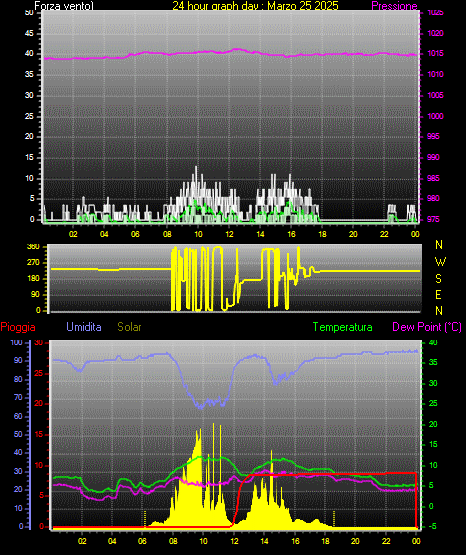Click the W compass direction label

click(x=440, y=262)
